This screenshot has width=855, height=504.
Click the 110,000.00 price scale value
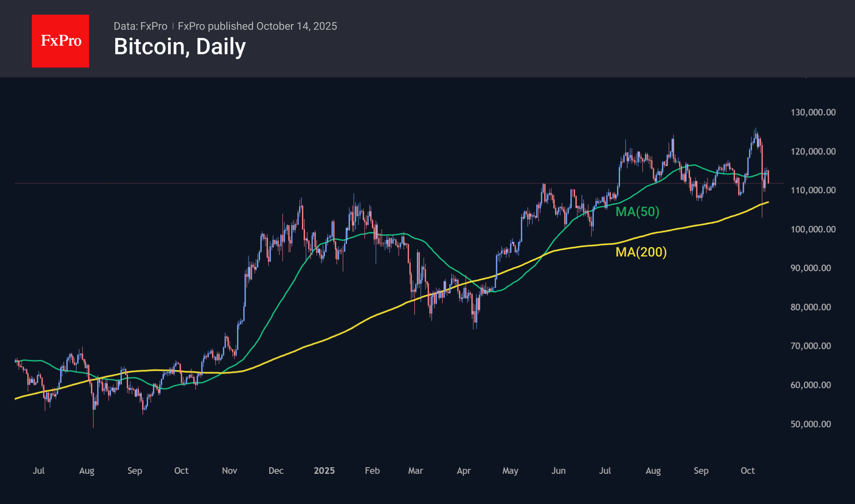[814, 190]
